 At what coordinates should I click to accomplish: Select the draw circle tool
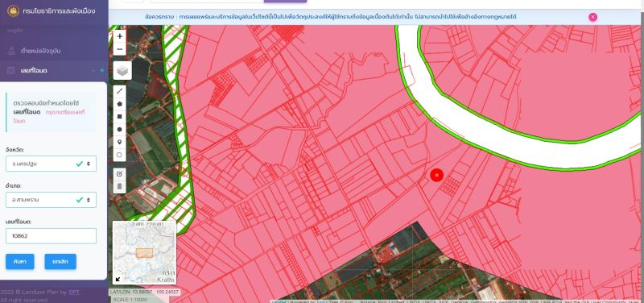pos(119,129)
